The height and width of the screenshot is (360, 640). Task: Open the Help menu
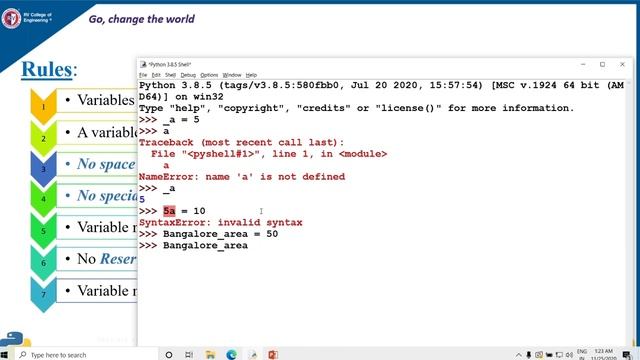click(251, 75)
